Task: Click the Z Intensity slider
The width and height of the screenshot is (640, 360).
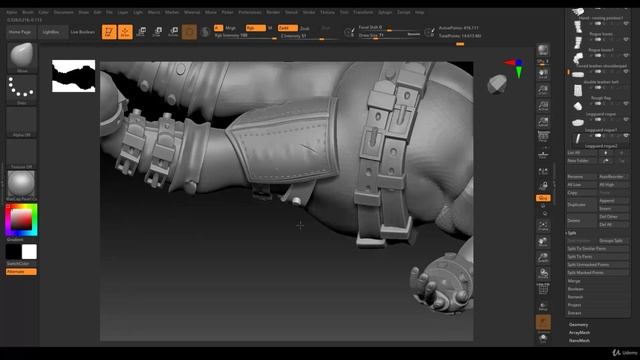Action: tap(309, 37)
